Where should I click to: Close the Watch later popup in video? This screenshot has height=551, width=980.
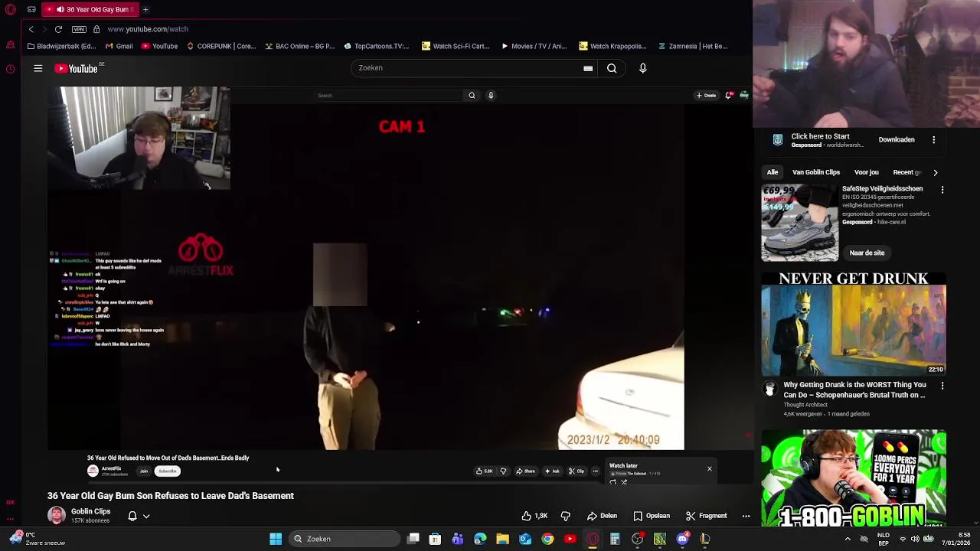tap(709, 468)
